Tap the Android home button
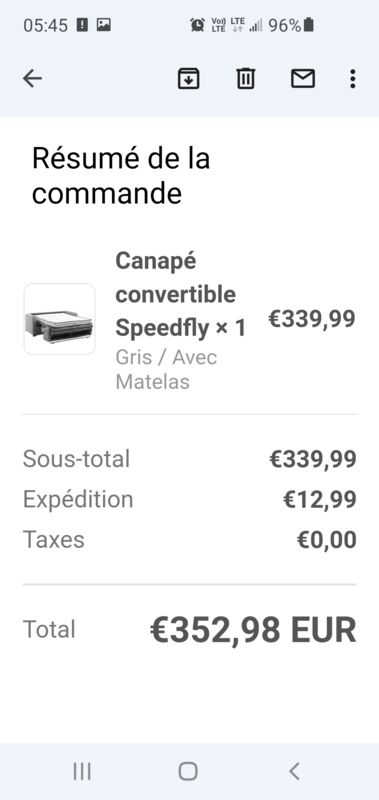 point(188,771)
